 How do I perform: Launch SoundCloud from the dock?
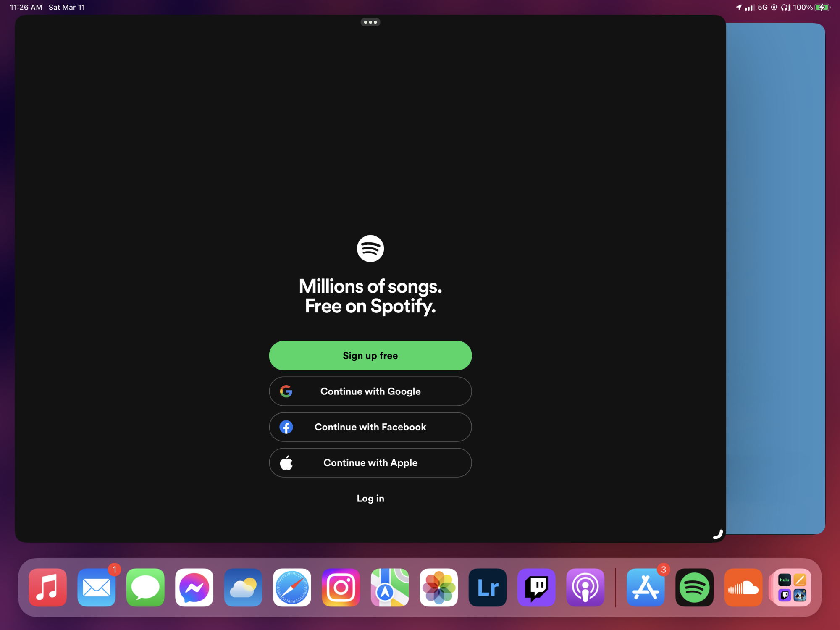tap(743, 588)
